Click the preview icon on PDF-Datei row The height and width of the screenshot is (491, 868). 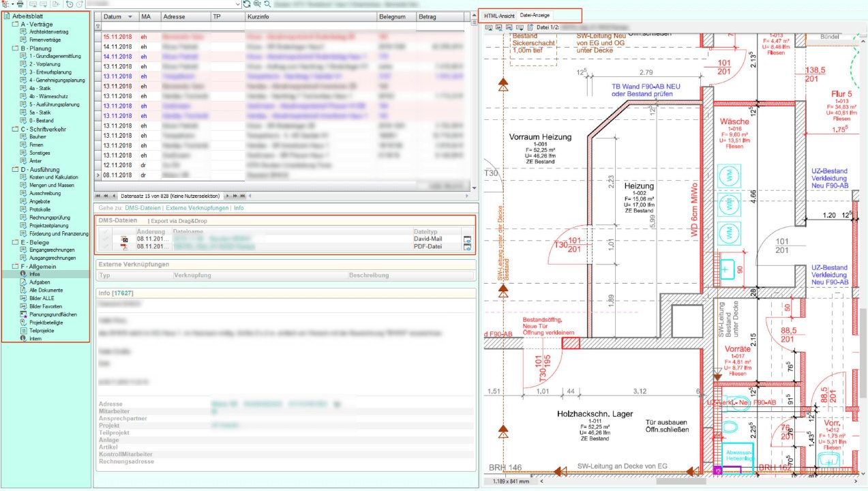coord(467,247)
